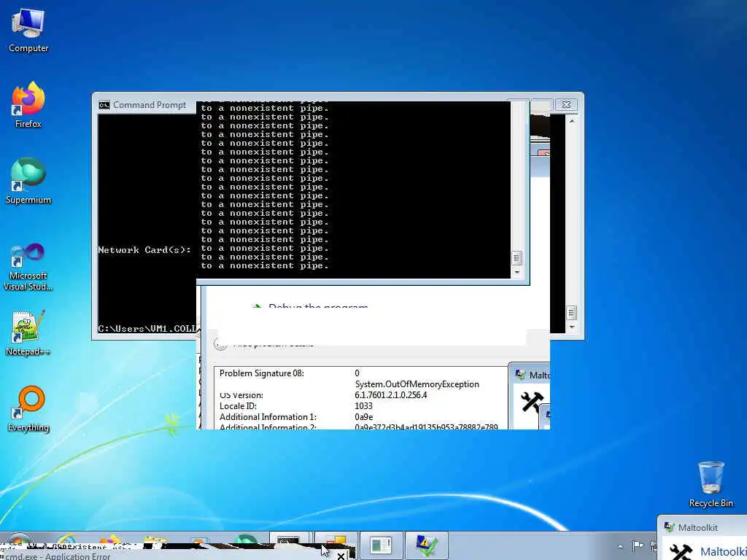Click the nonexistent-pipe console scrollbar thumb

(517, 258)
